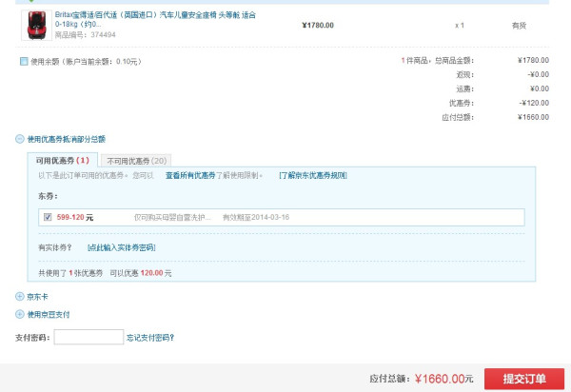Click the coupon expiry 有效期至2014-03-16 text

256,217
